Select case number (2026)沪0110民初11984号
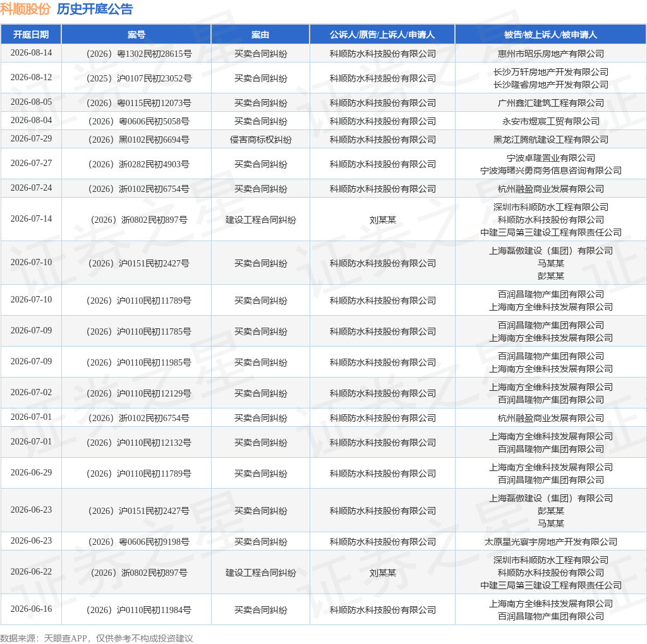Screen dimensions: 647x644 (x=138, y=610)
